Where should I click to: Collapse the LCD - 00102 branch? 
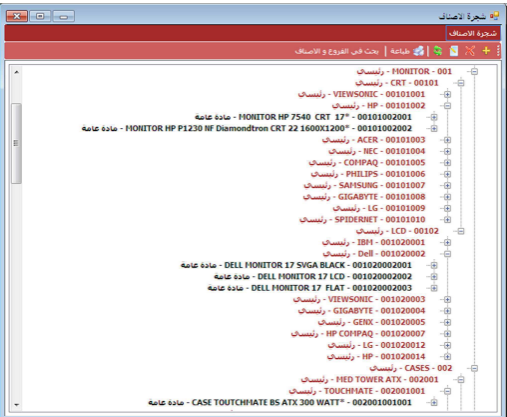[461, 231]
